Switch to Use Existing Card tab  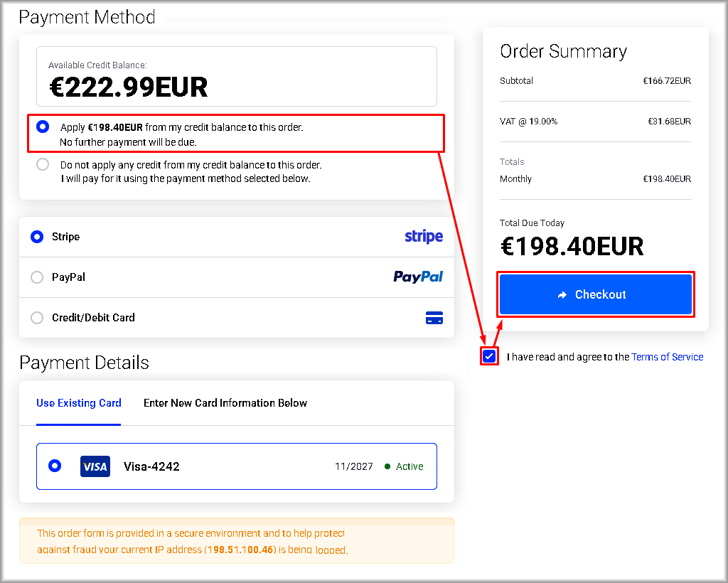click(79, 403)
